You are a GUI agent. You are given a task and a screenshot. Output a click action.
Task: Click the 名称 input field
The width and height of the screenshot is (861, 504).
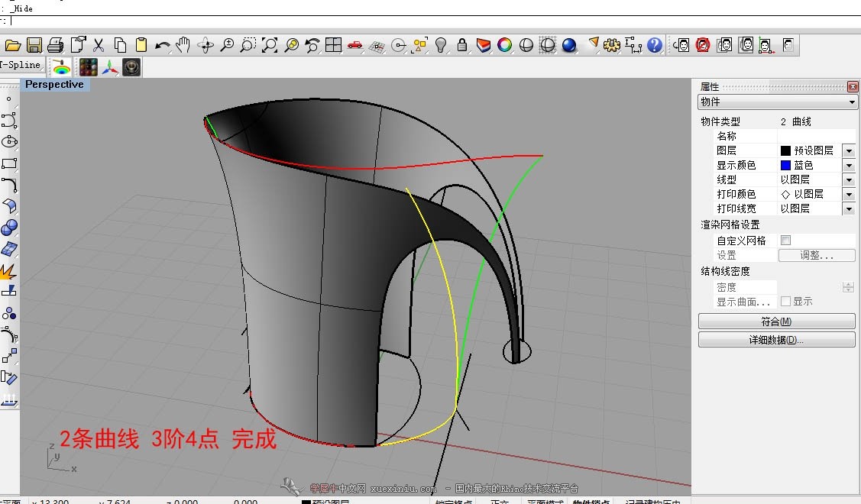click(816, 136)
